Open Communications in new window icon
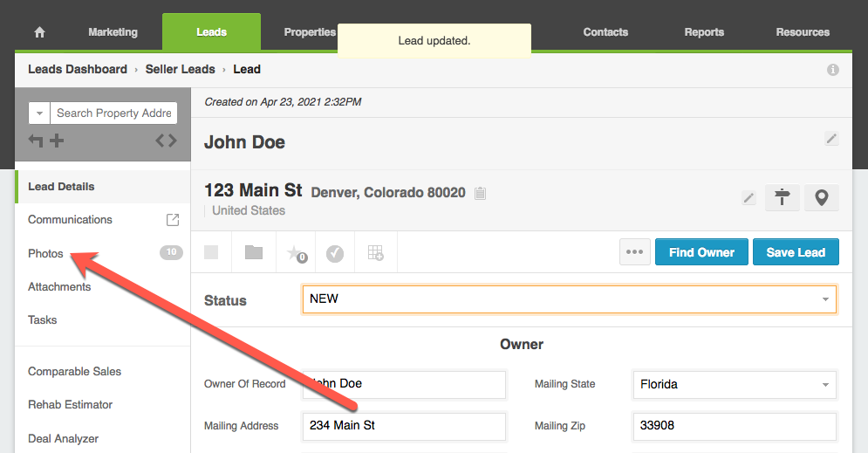Screen dimensions: 868x453 (173, 220)
